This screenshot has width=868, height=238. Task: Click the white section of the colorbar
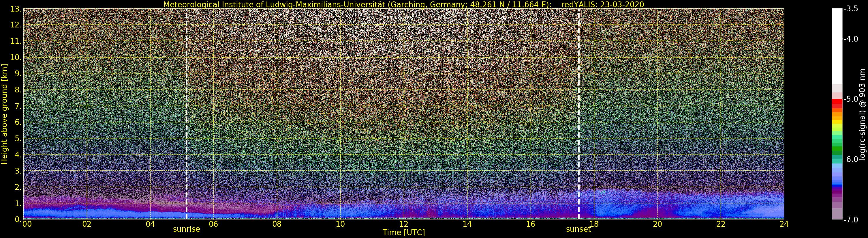click(837, 46)
